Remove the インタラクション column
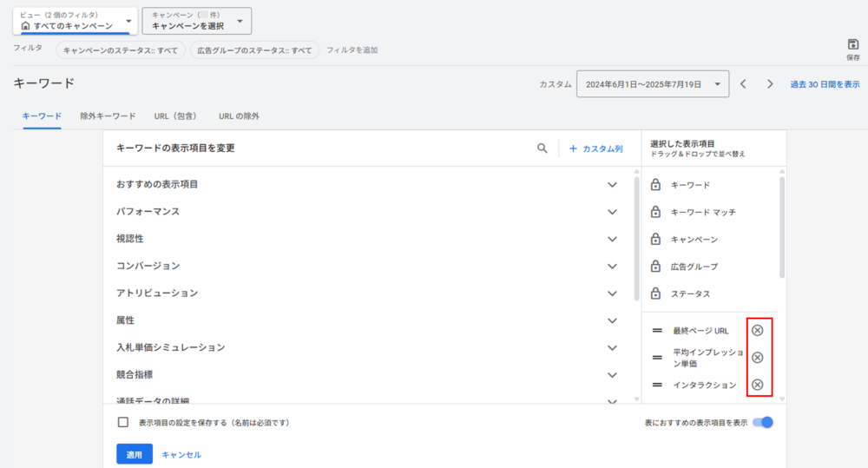Viewport: 868px width, 468px height. (x=757, y=385)
